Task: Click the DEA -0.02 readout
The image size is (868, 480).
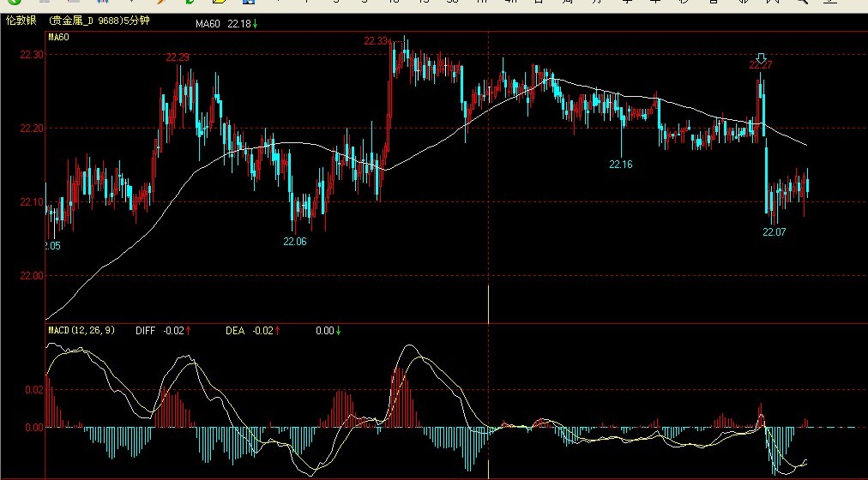Action: click(x=253, y=331)
